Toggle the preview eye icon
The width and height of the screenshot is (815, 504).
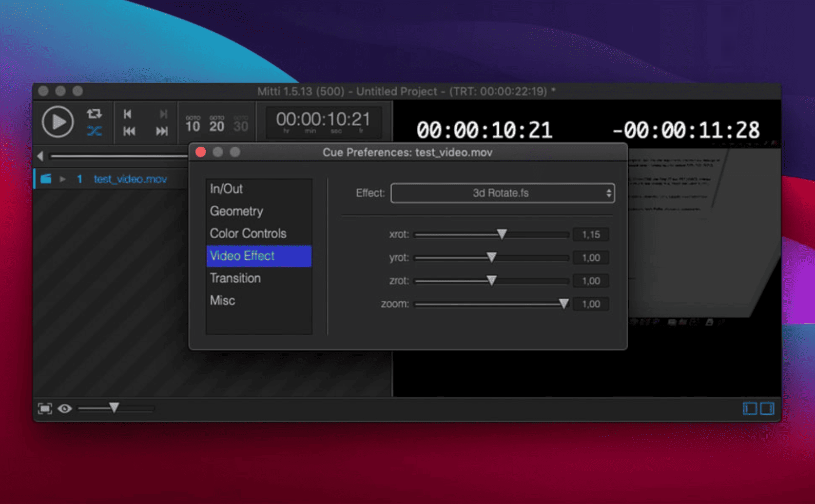tap(65, 409)
